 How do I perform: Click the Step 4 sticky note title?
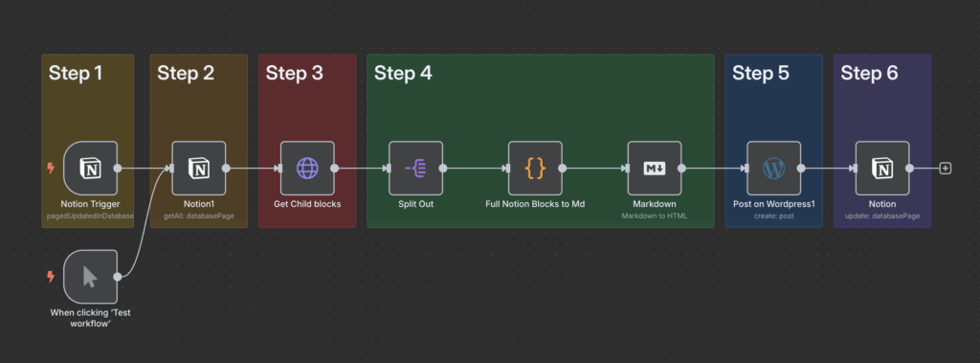(403, 73)
